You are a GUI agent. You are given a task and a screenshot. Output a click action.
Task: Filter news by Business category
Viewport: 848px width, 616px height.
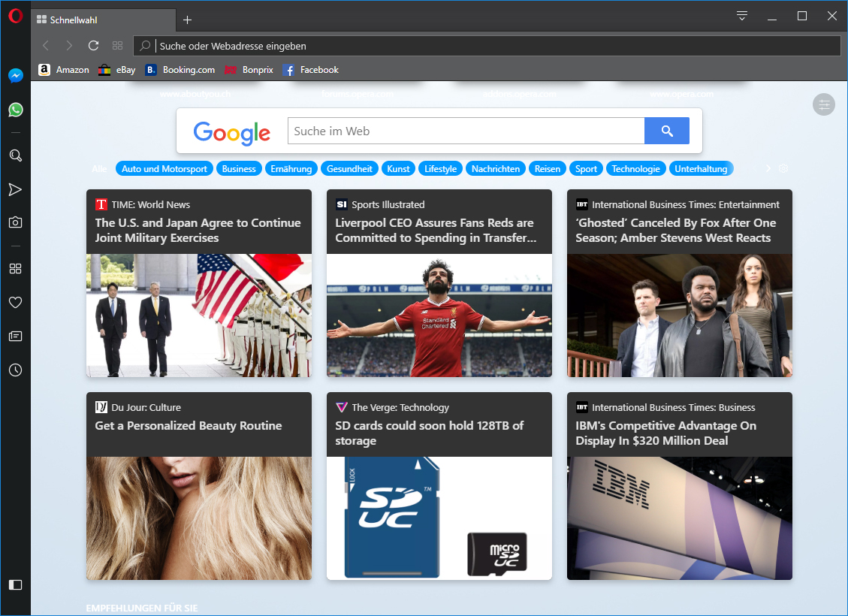pyautogui.click(x=239, y=169)
